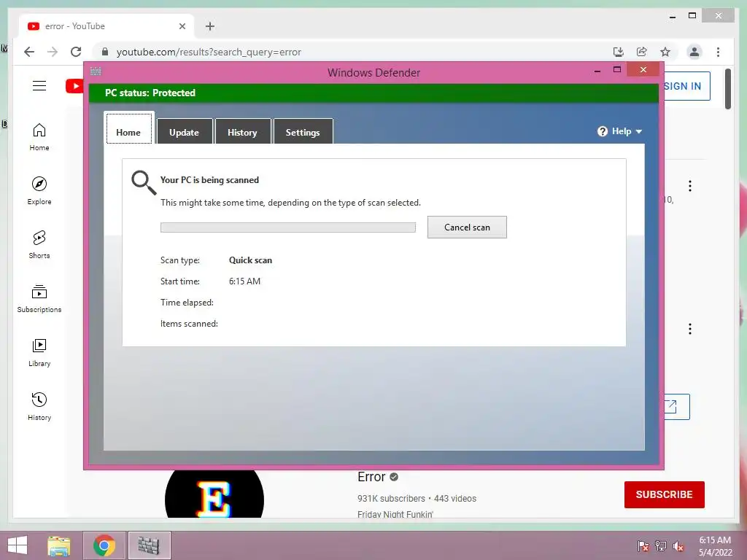Open YouTube Subscriptions in sidebar
747x560 pixels.
[39, 298]
